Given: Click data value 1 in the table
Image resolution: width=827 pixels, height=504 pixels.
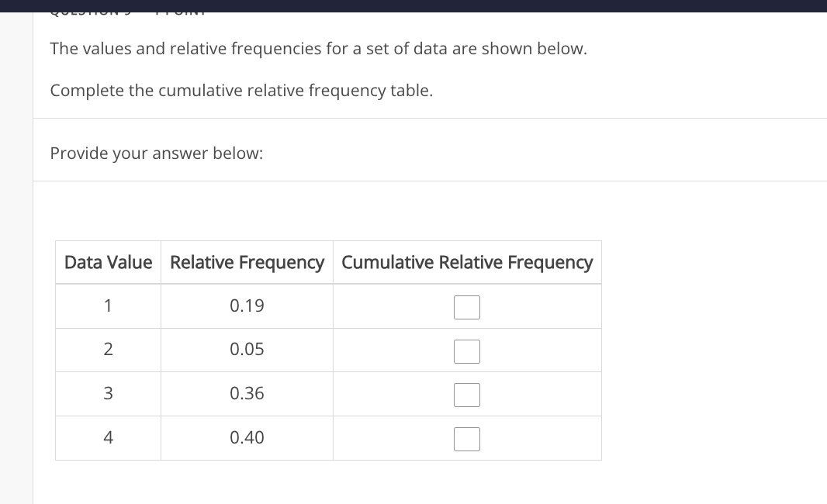Looking at the screenshot, I should [x=108, y=306].
